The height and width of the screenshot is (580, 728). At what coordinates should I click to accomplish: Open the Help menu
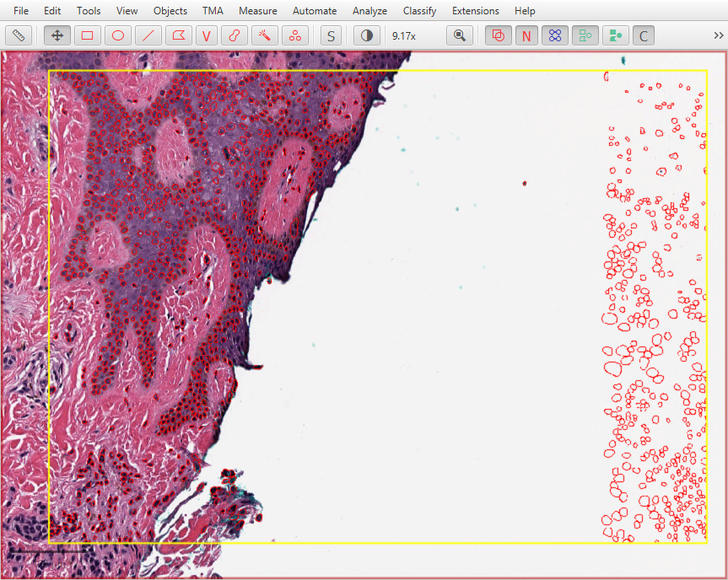click(525, 11)
